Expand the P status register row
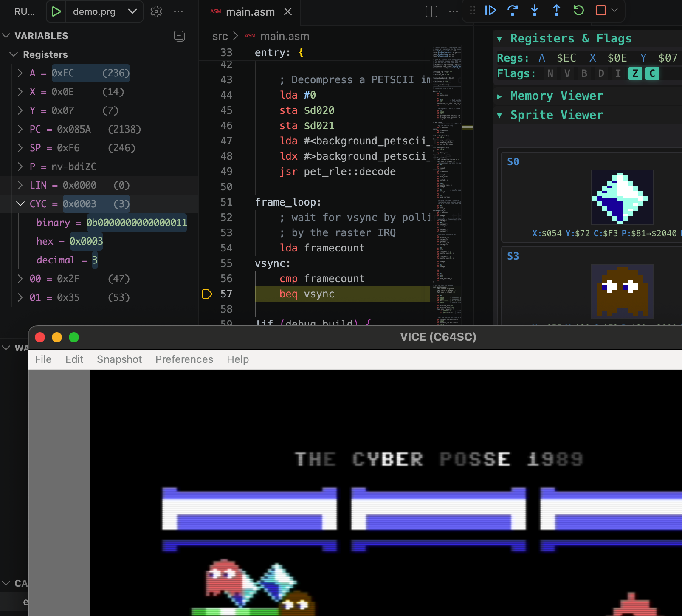The image size is (682, 616). 20,167
